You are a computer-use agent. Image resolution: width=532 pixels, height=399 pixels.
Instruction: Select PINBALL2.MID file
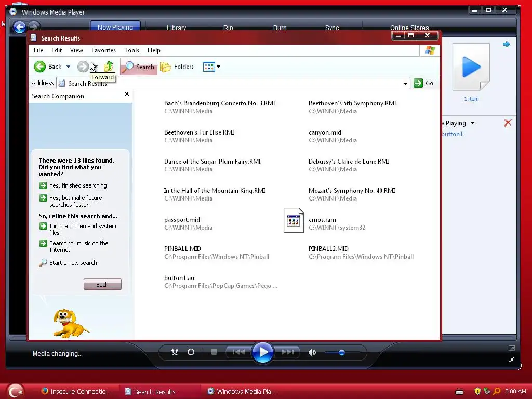(328, 249)
